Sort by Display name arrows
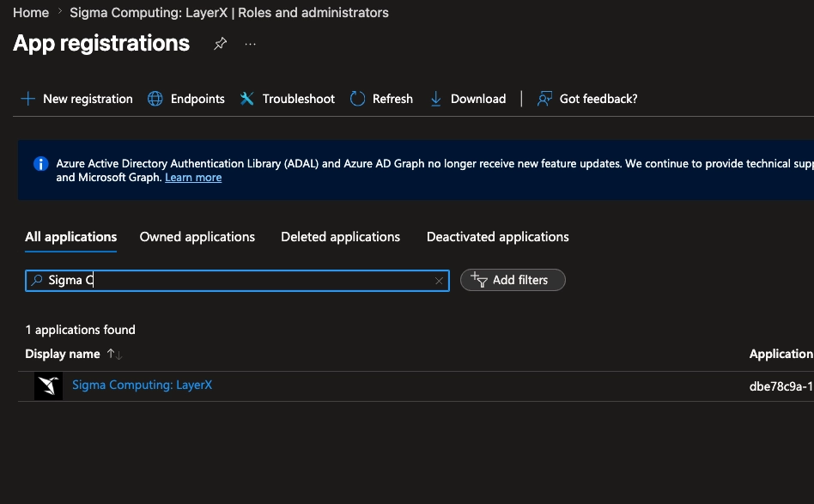The height and width of the screenshot is (504, 814). tap(114, 354)
